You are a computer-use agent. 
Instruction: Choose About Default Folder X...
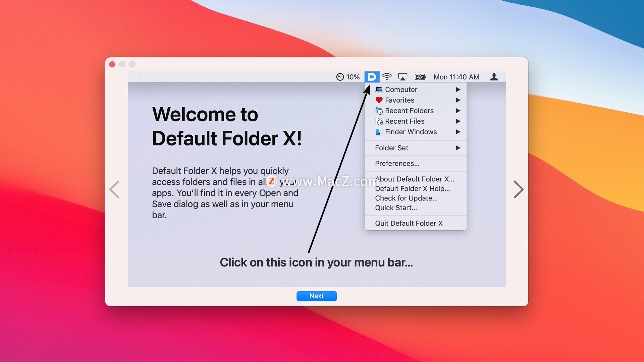click(x=416, y=179)
